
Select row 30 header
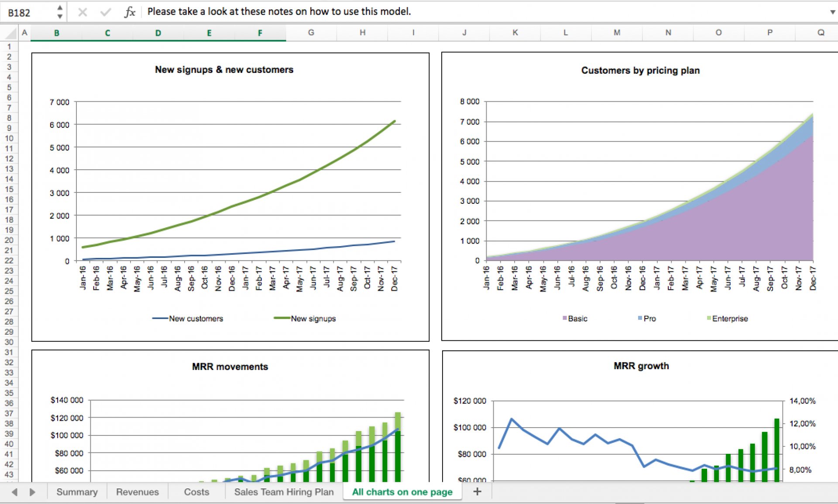(9, 342)
